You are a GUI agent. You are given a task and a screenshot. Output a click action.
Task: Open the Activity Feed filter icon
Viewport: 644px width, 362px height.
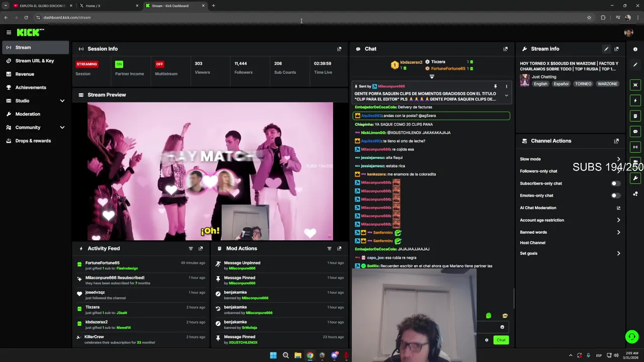pos(191,248)
